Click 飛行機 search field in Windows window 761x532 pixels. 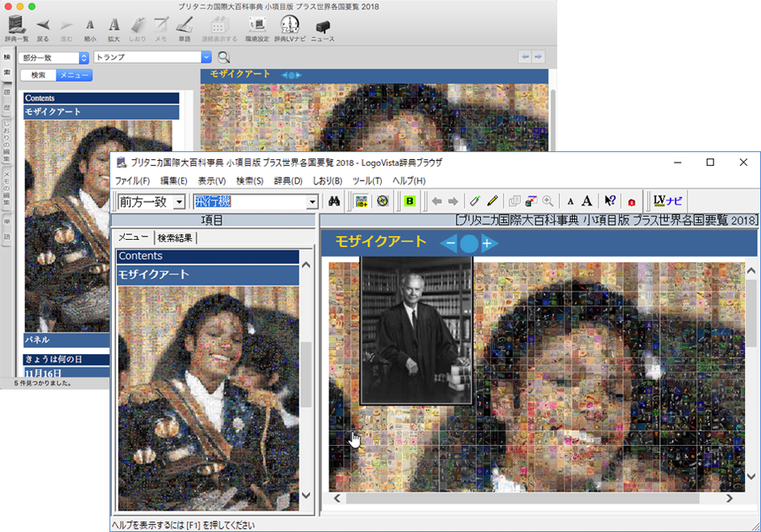[x=250, y=202]
